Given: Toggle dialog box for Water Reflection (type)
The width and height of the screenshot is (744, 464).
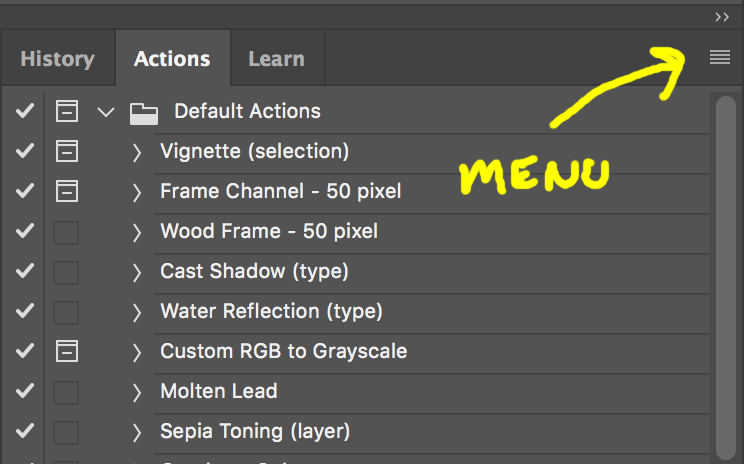Looking at the screenshot, I should 66,312.
